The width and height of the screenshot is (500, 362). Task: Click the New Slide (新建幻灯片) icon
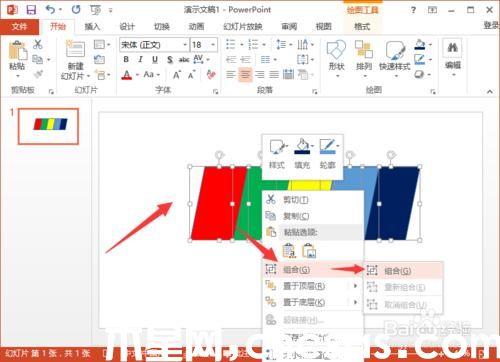(x=76, y=49)
